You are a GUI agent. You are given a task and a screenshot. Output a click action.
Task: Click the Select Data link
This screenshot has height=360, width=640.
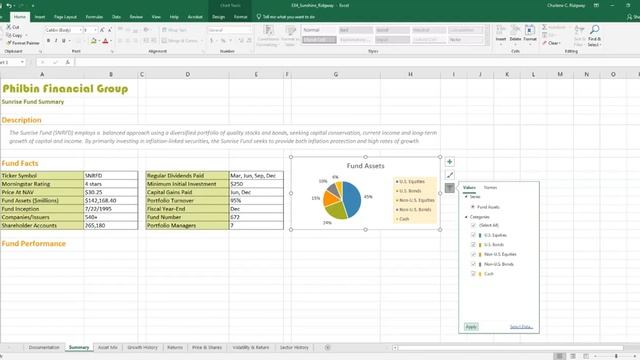pyautogui.click(x=521, y=327)
